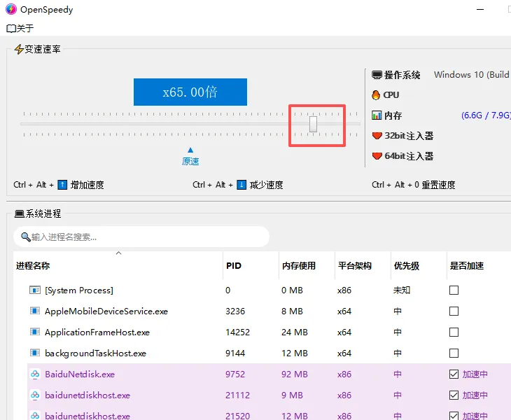Click the x65.00倍 speed display
This screenshot has width=511, height=420.
tap(190, 92)
